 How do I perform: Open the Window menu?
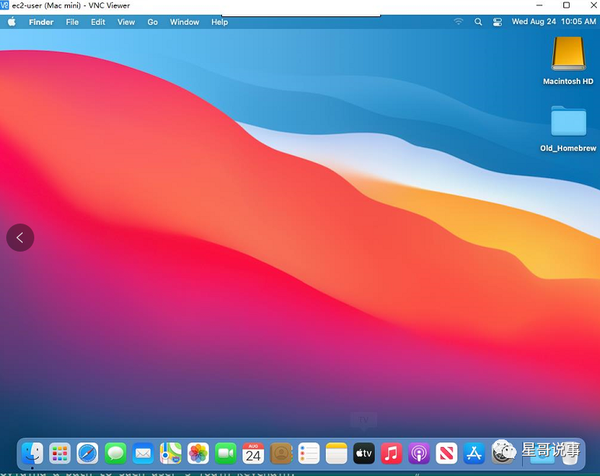pyautogui.click(x=184, y=22)
